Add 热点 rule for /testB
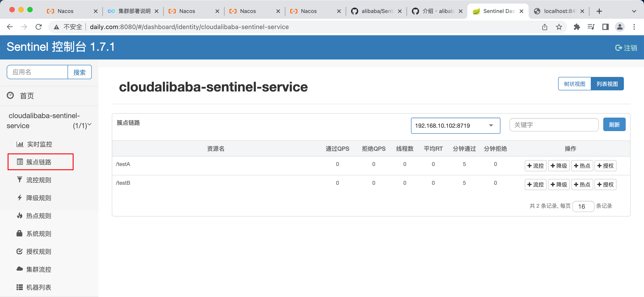The height and width of the screenshot is (297, 644). coord(582,185)
